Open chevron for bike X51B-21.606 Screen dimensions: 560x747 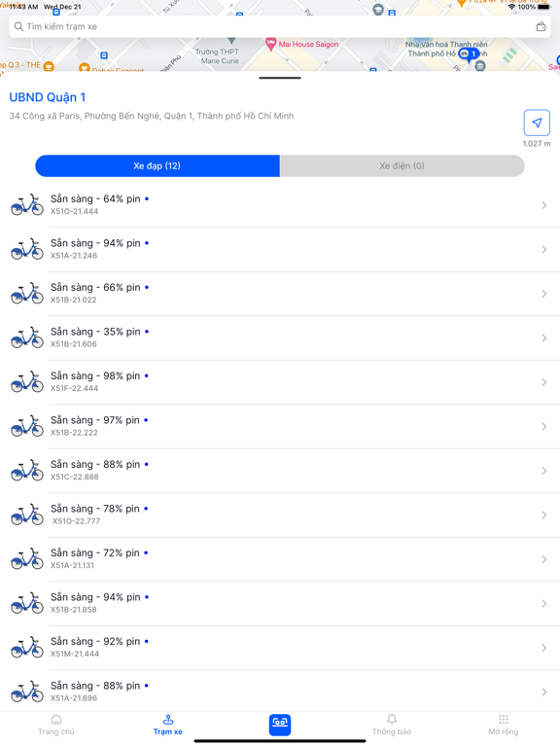[x=544, y=338]
